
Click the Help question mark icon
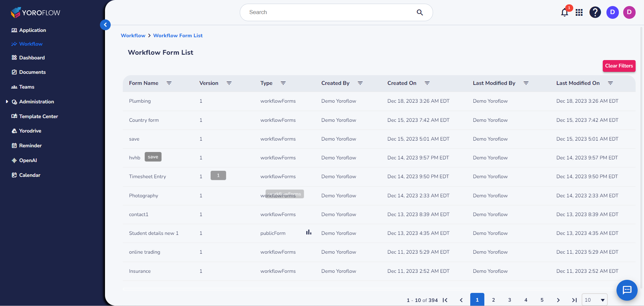click(x=595, y=12)
